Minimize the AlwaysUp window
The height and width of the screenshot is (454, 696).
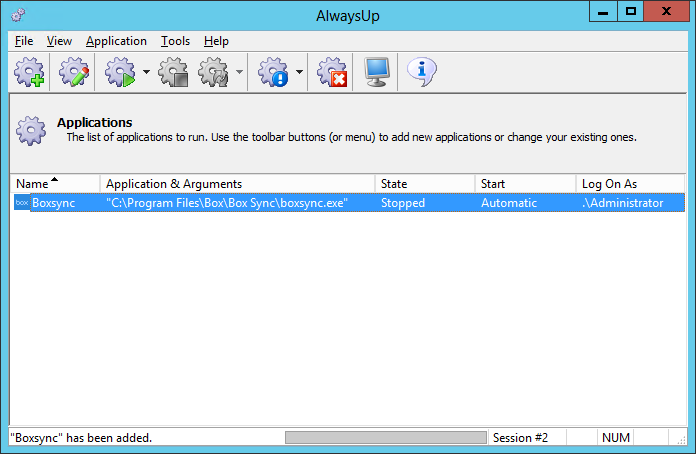[x=603, y=12]
